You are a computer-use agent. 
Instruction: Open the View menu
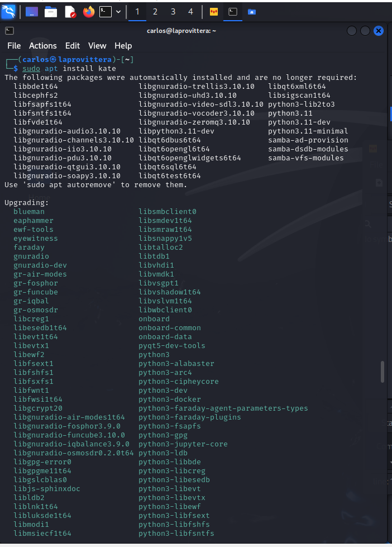[x=97, y=46]
